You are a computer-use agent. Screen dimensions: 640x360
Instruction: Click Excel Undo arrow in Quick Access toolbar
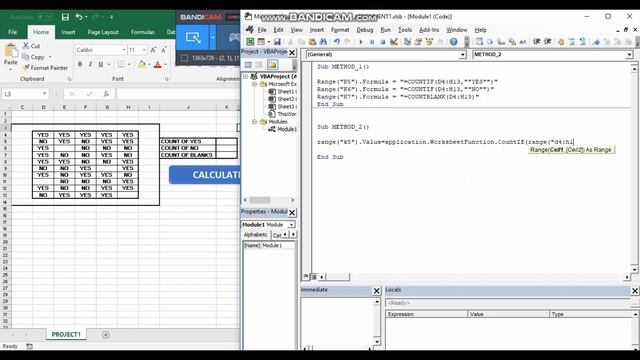click(x=79, y=17)
